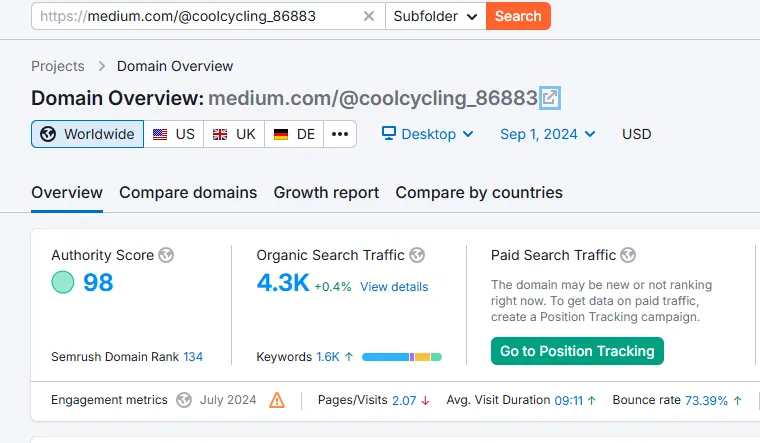This screenshot has height=443, width=760.
Task: Click globe icon beside Engagement metrics
Action: (184, 400)
